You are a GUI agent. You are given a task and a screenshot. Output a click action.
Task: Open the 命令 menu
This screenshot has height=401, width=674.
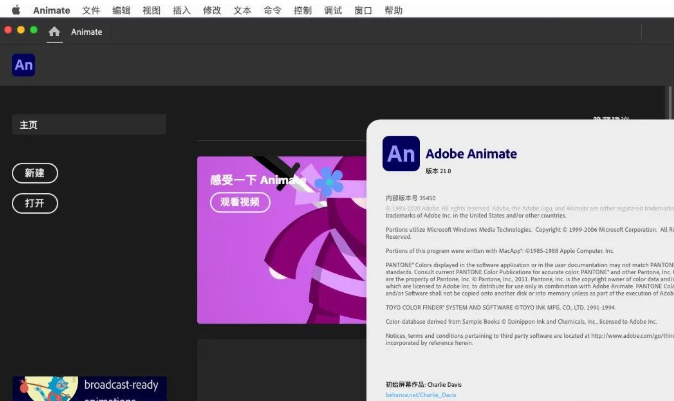point(273,10)
